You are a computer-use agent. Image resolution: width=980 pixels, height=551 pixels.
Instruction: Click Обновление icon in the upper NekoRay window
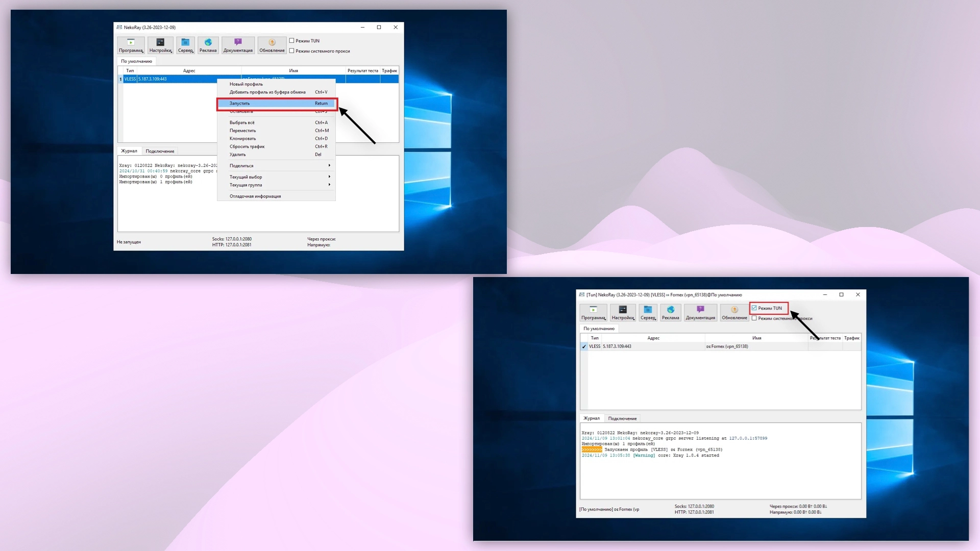tap(272, 45)
